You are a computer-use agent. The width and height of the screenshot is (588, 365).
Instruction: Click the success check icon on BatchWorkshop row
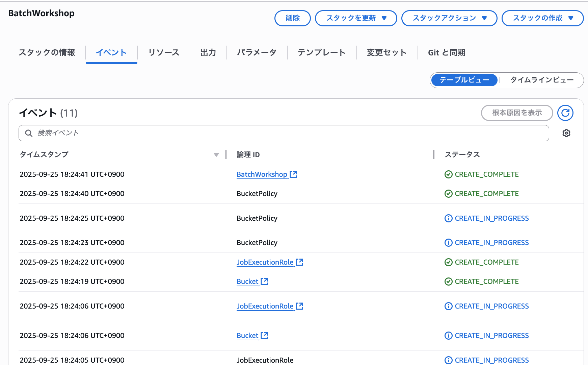pyautogui.click(x=449, y=174)
